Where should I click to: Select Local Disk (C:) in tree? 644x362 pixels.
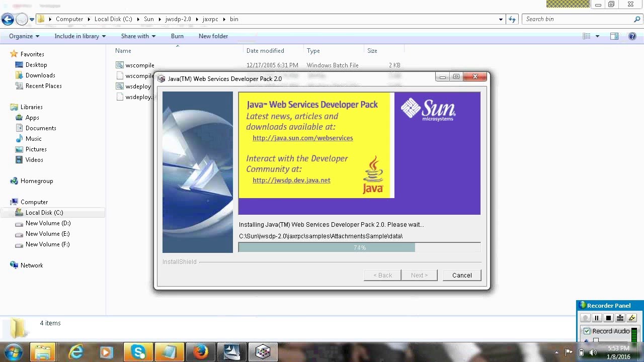point(44,213)
